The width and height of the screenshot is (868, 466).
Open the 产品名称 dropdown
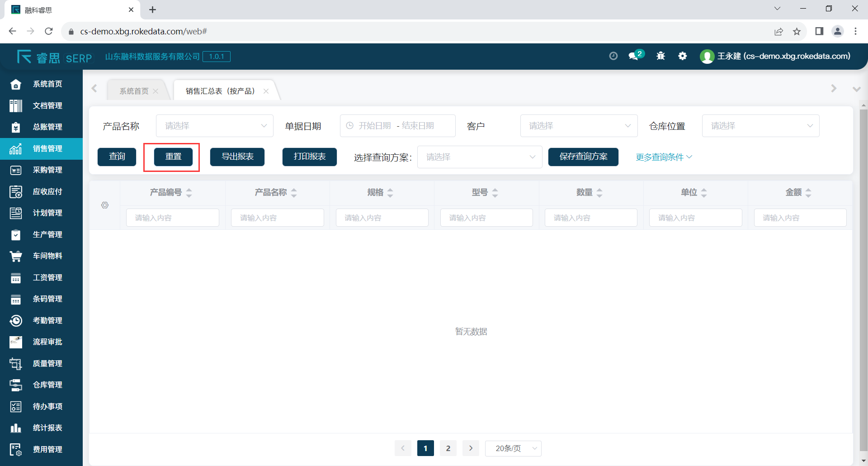click(215, 126)
